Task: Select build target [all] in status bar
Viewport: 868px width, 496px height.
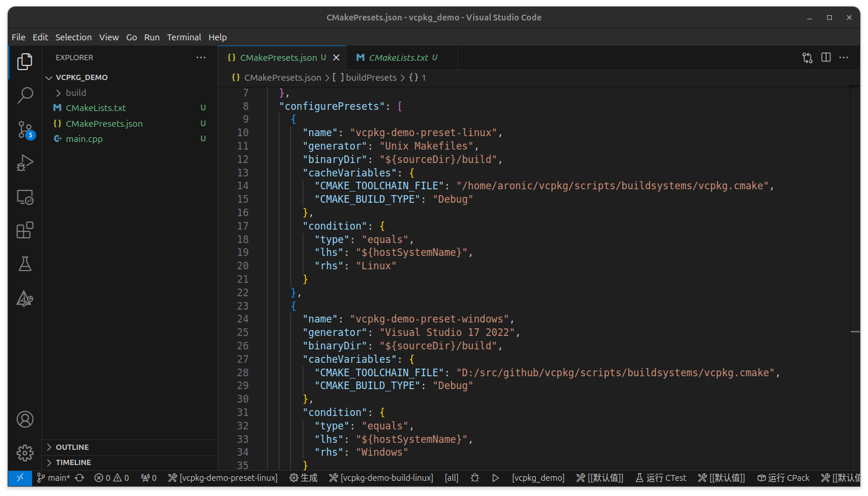Action: [x=452, y=478]
